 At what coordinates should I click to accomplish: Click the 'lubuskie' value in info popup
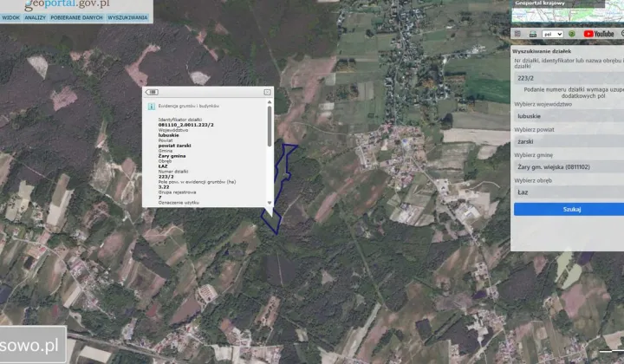tap(168, 135)
